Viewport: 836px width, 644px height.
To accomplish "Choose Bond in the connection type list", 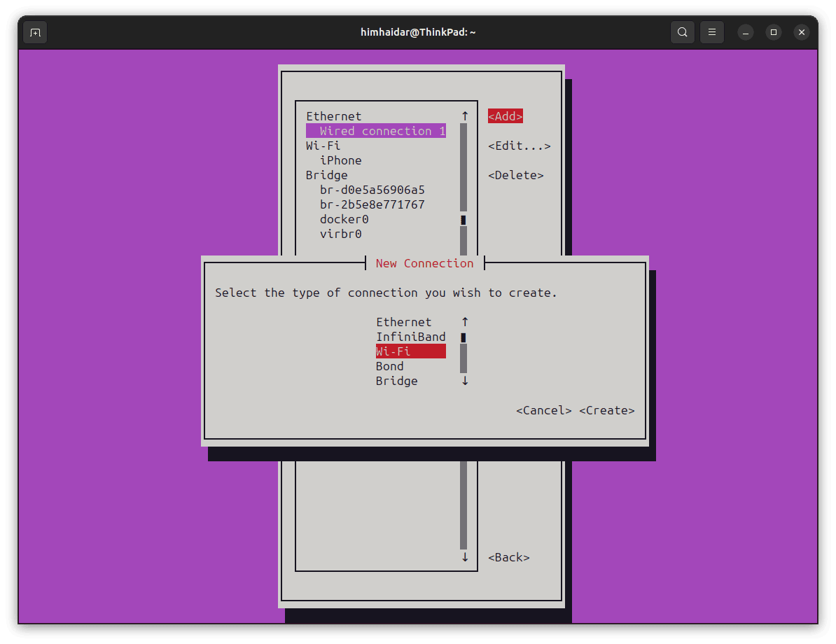I will coord(390,365).
